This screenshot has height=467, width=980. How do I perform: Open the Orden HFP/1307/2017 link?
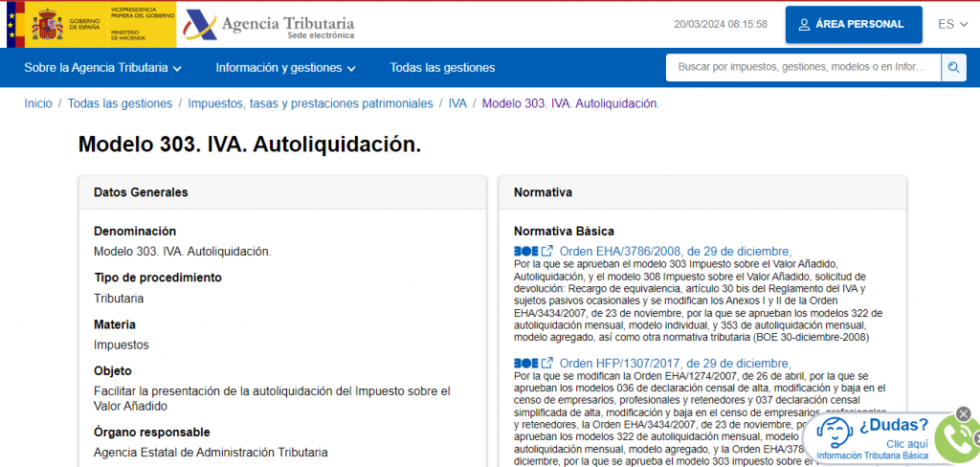pos(675,364)
